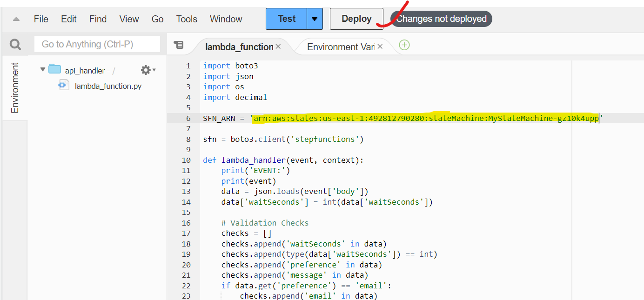
Task: Click line number 10 in the gutter
Action: point(186,160)
